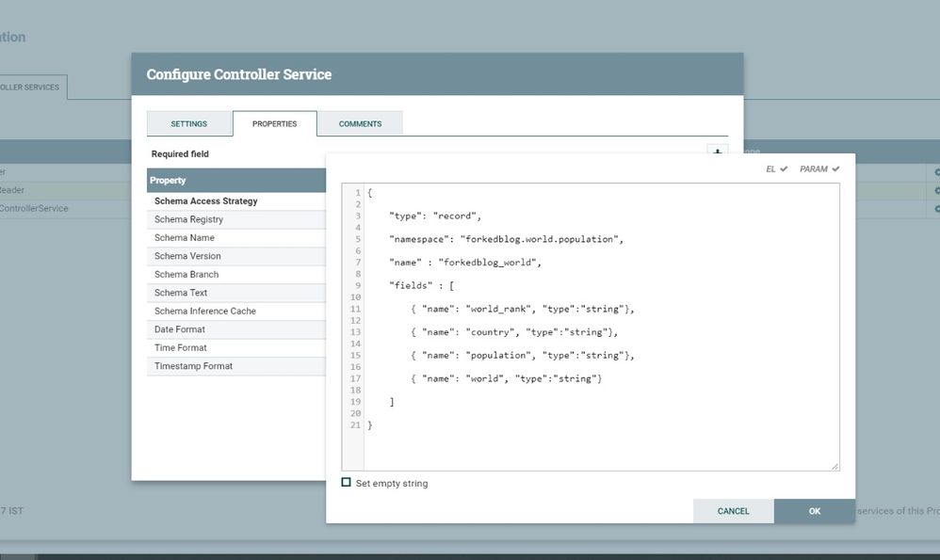This screenshot has height=560, width=940.
Task: Enable the Set empty string checkbox
Action: point(347,483)
